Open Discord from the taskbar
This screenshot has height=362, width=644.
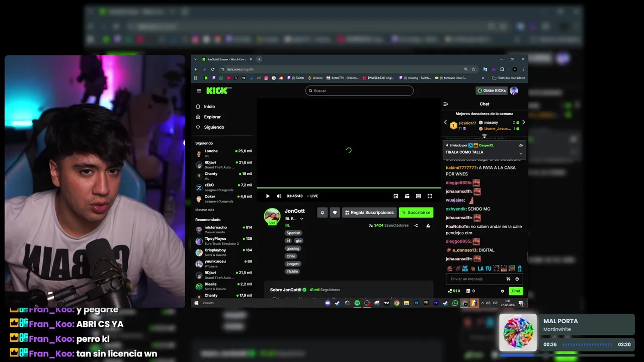[328, 303]
